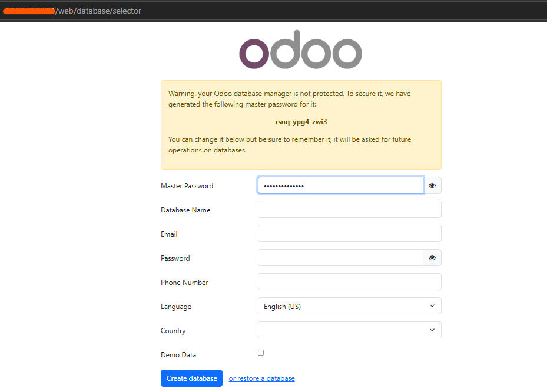Click the 'Phone Number' label
Viewport: 547px width, 392px height.
click(184, 283)
